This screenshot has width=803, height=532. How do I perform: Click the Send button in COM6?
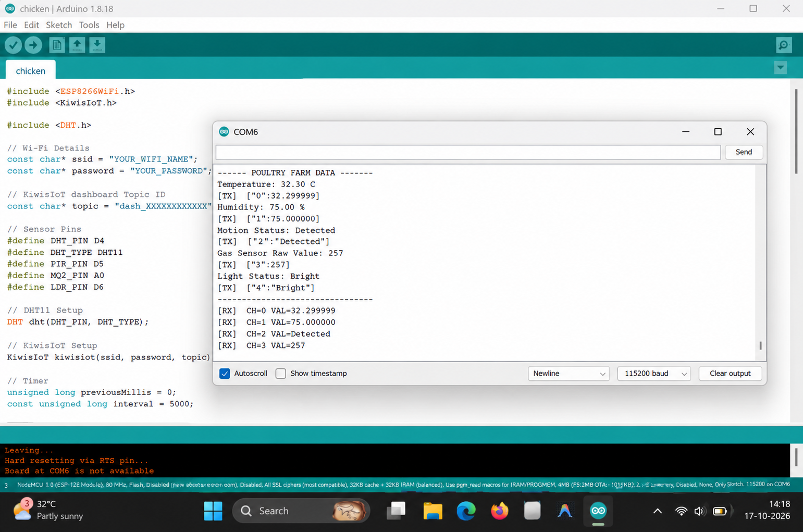pos(744,152)
